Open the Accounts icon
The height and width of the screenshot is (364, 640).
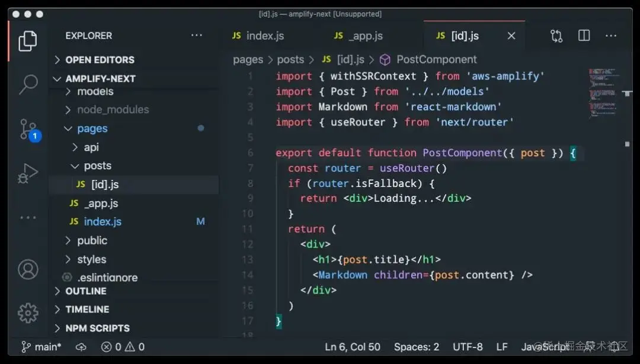(28, 269)
